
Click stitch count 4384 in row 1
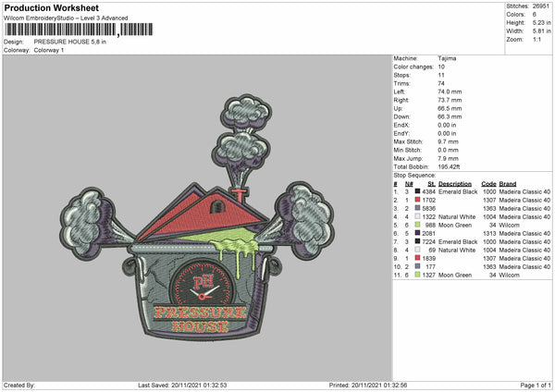[428, 191]
